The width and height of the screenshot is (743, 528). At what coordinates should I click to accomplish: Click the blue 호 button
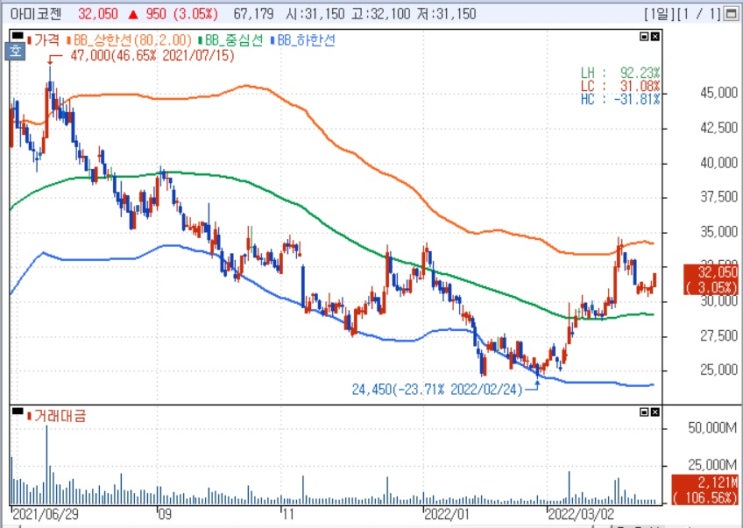point(15,50)
